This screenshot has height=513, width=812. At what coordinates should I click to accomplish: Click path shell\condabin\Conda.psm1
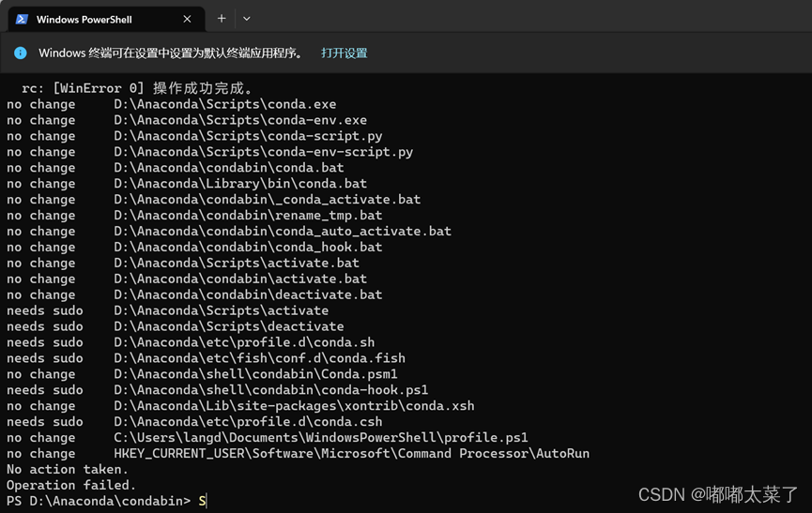coord(256,374)
